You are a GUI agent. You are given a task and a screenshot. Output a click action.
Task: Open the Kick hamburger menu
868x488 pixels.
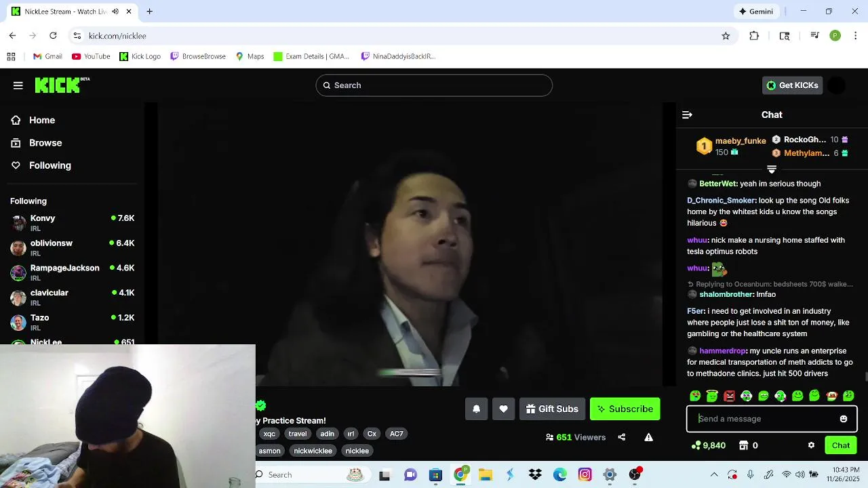(x=18, y=85)
